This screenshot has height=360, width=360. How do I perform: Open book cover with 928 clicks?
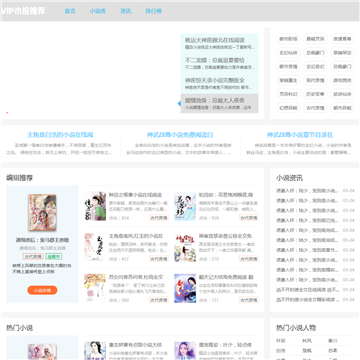coord(185,206)
